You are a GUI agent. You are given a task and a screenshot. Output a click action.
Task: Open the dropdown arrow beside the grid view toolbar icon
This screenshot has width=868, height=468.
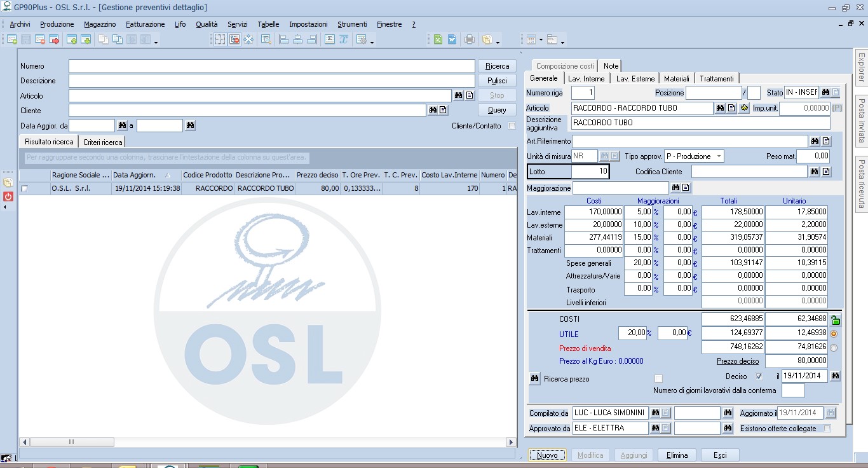point(541,39)
